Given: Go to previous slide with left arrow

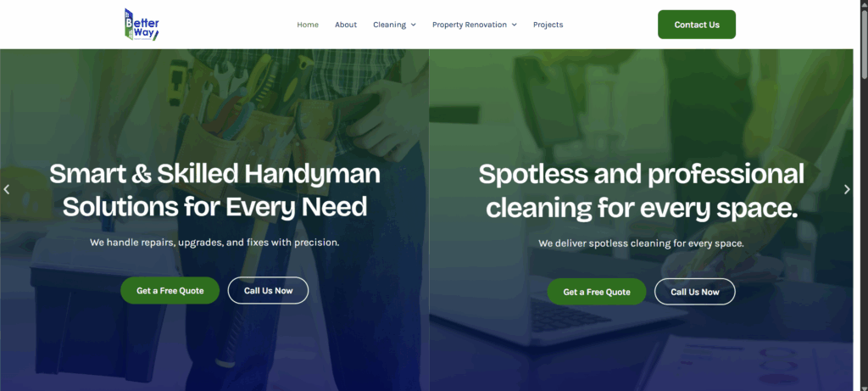Looking at the screenshot, I should coord(7,189).
